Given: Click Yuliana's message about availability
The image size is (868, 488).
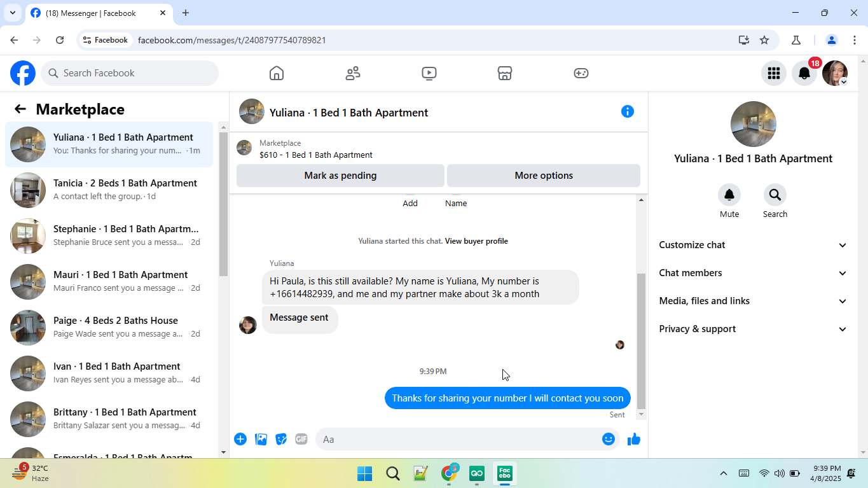Looking at the screenshot, I should coord(420,288).
